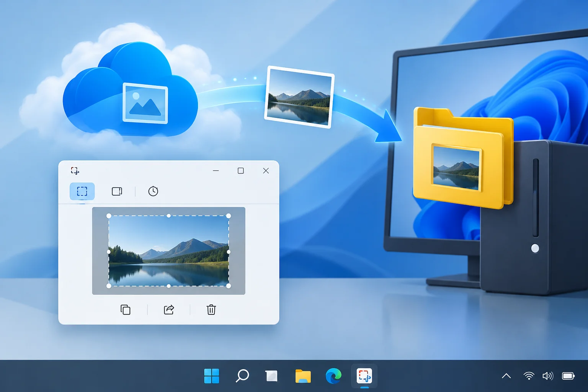
Task: Click the blue cloud picture icon
Action: click(x=145, y=103)
